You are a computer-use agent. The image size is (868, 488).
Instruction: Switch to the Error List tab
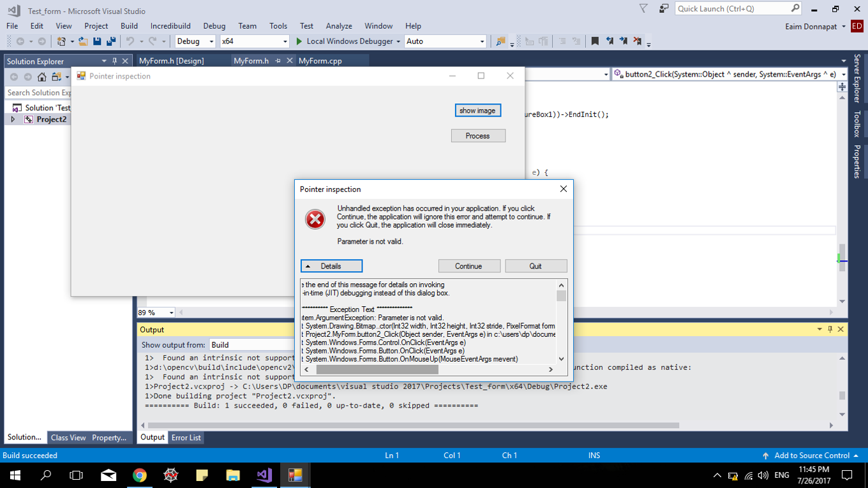186,438
